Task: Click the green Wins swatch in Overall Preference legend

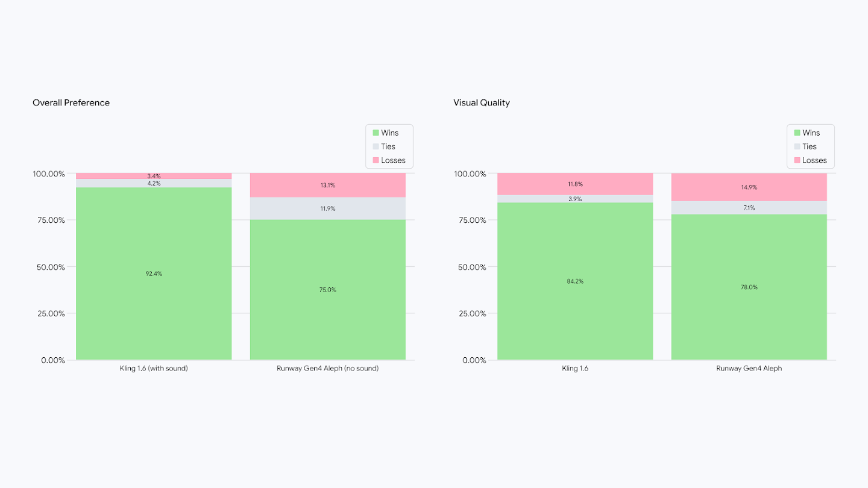Action: [376, 133]
